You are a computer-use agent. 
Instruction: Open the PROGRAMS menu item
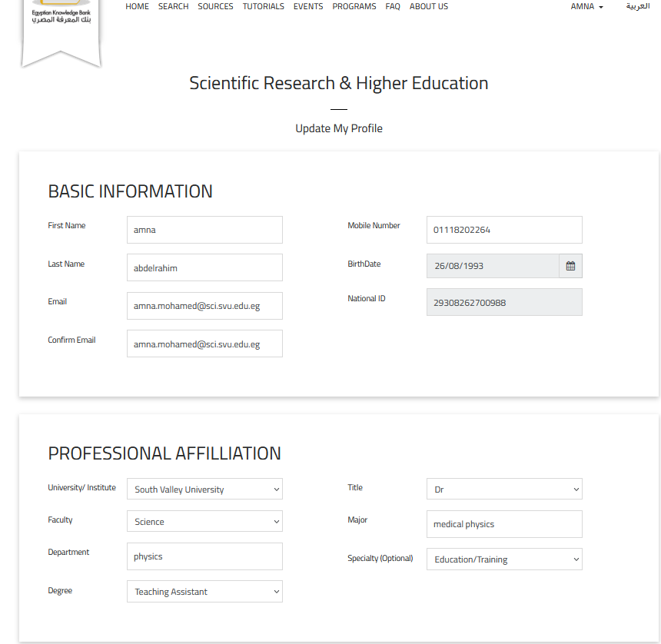354,6
